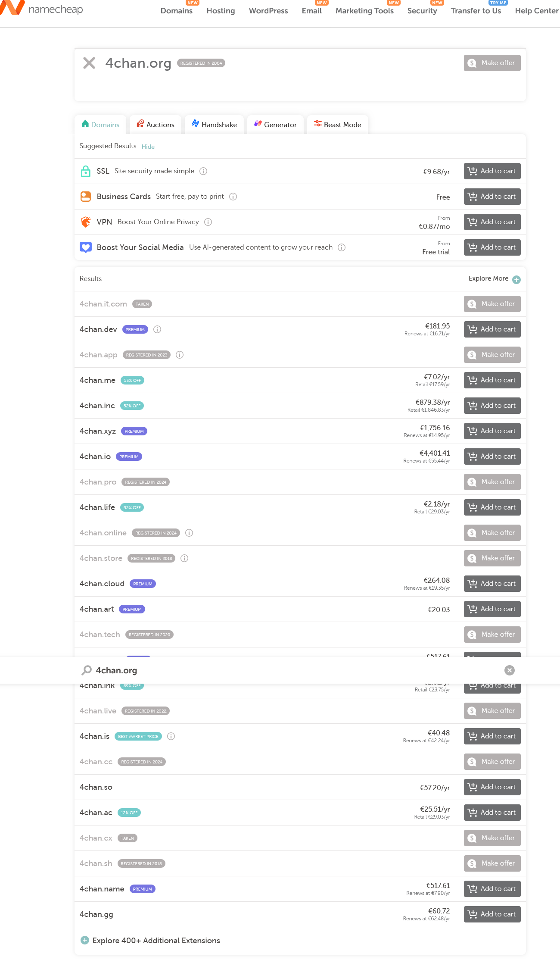This screenshot has width=560, height=963.
Task: Hide the Suggested Results section
Action: click(148, 147)
